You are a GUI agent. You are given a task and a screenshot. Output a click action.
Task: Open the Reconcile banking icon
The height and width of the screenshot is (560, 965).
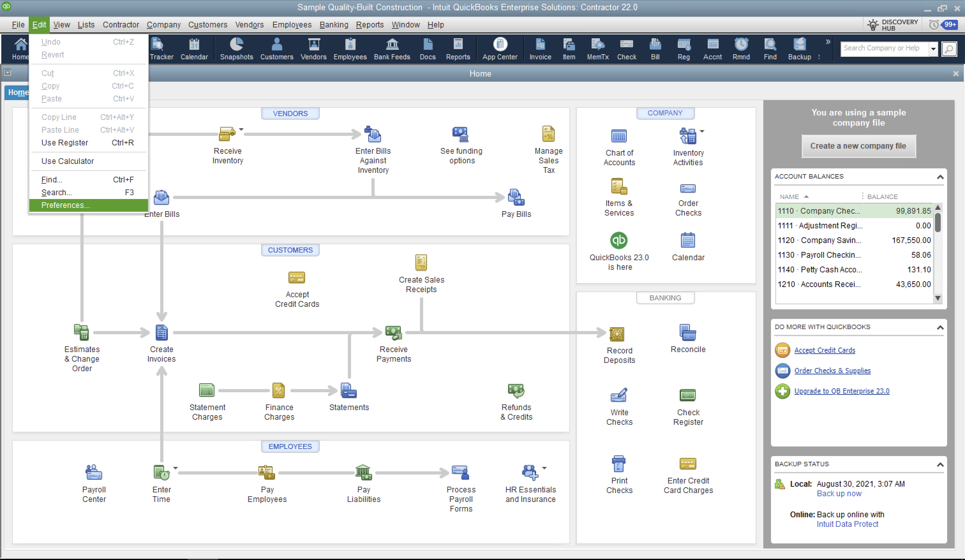(688, 332)
